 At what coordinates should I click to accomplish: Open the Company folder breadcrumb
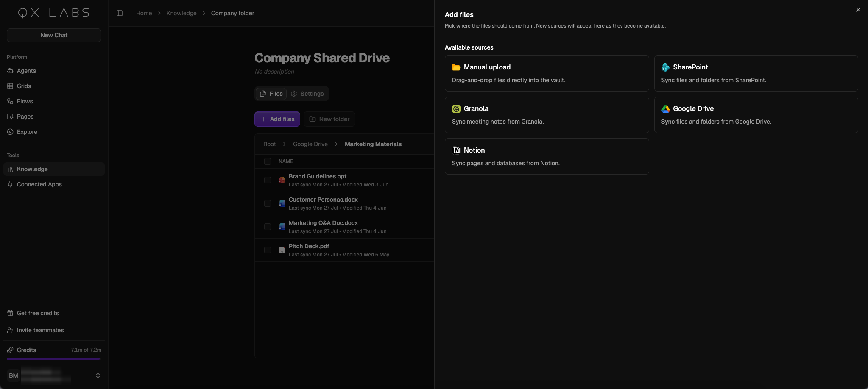[233, 13]
